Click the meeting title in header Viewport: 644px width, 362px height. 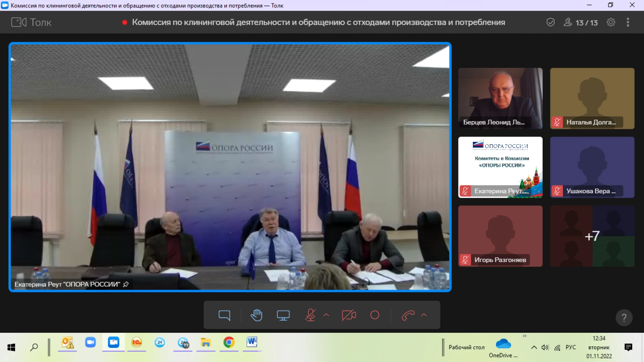coord(318,22)
